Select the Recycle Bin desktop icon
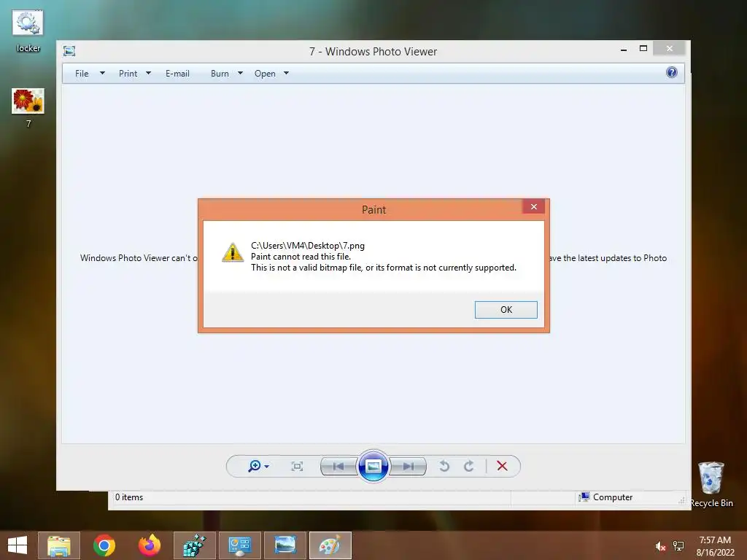Image resolution: width=747 pixels, height=560 pixels. (x=711, y=484)
